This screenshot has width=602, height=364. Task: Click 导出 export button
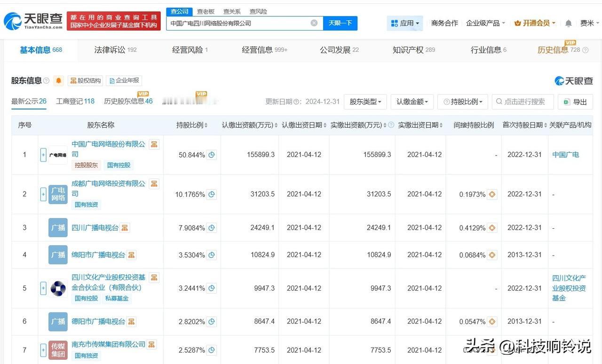(x=575, y=101)
